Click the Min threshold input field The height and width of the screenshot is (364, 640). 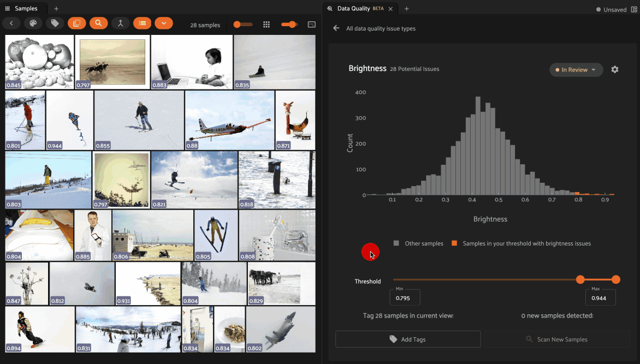point(405,297)
